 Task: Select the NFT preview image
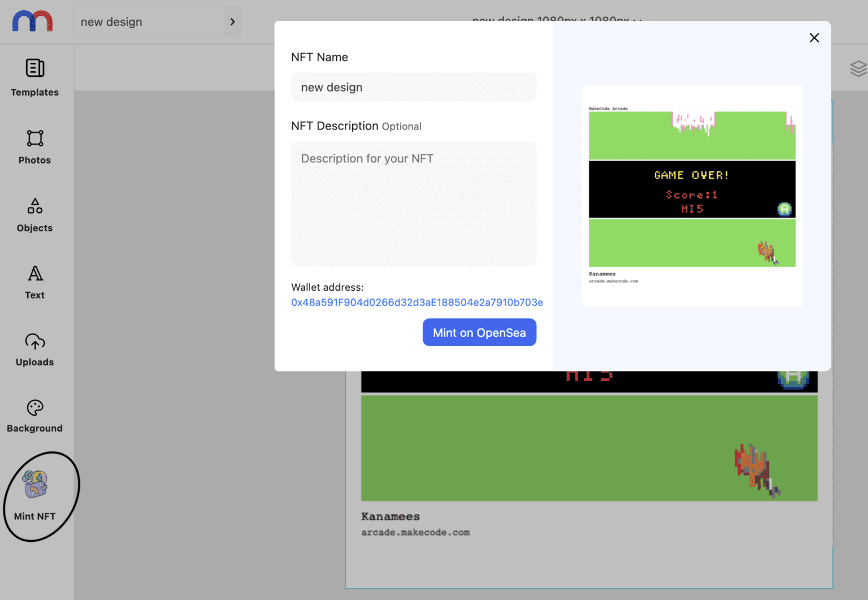691,195
